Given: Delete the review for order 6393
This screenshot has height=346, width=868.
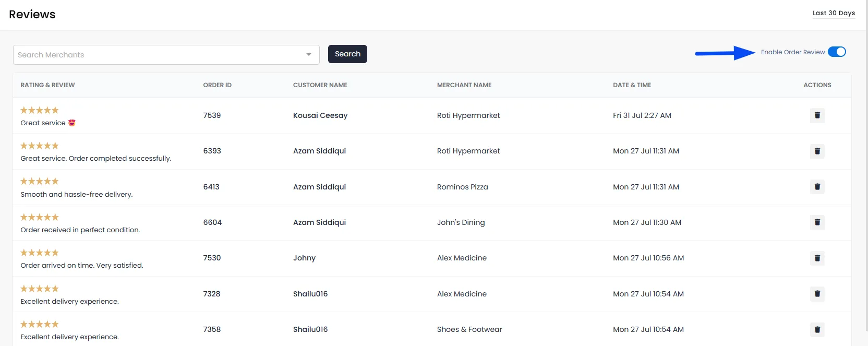Looking at the screenshot, I should tap(817, 151).
